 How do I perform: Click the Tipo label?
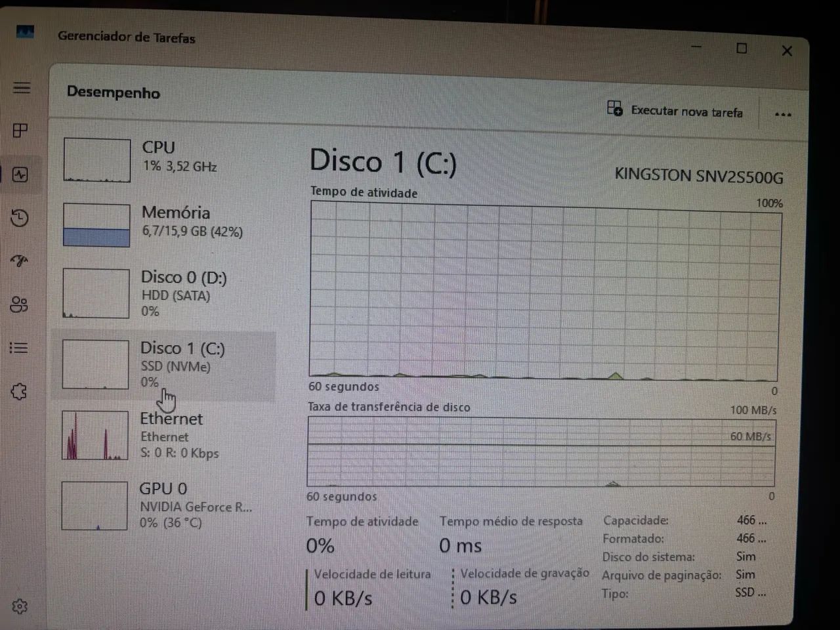click(614, 594)
